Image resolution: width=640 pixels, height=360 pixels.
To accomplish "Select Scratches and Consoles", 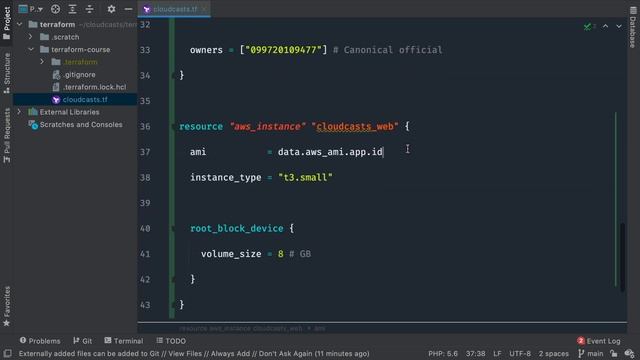I will coord(81,124).
